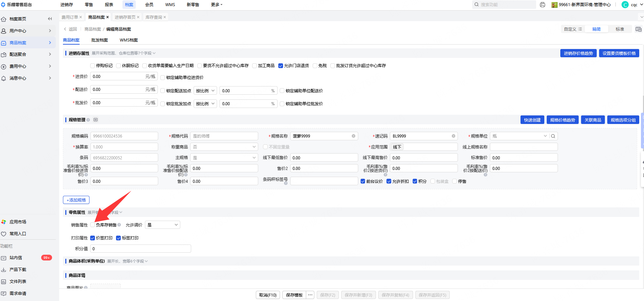The height and width of the screenshot is (301, 644).
Task: Click 返回 back link
Action: (70, 29)
